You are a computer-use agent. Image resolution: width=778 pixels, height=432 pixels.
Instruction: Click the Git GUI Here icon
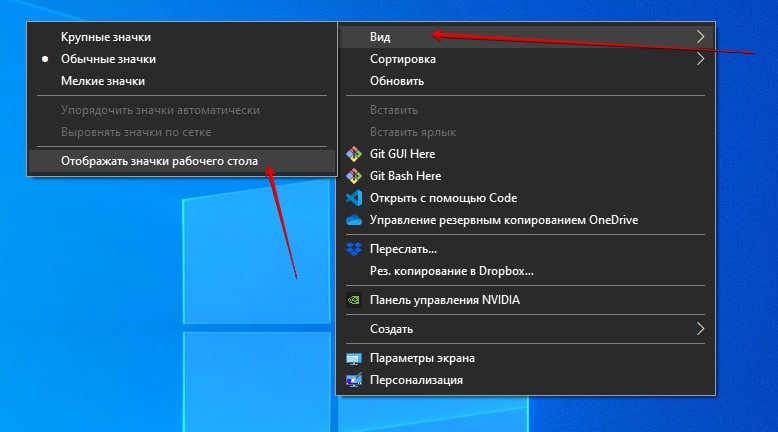[354, 154]
